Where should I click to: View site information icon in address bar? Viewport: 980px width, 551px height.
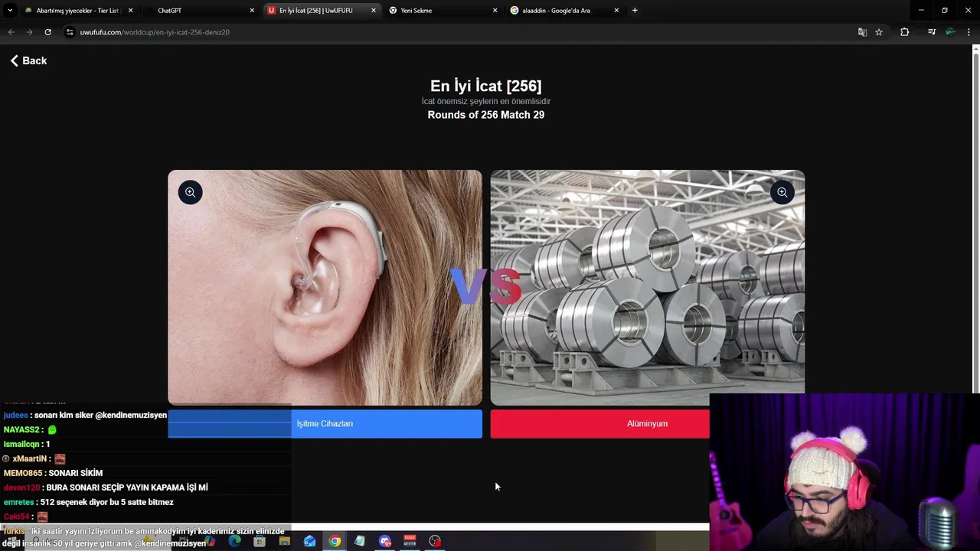coord(70,32)
